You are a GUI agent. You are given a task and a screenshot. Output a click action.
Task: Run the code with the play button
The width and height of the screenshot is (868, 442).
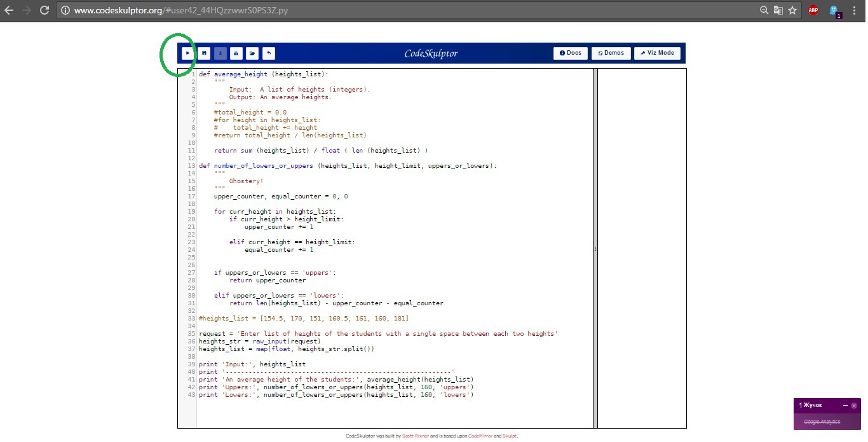(187, 53)
